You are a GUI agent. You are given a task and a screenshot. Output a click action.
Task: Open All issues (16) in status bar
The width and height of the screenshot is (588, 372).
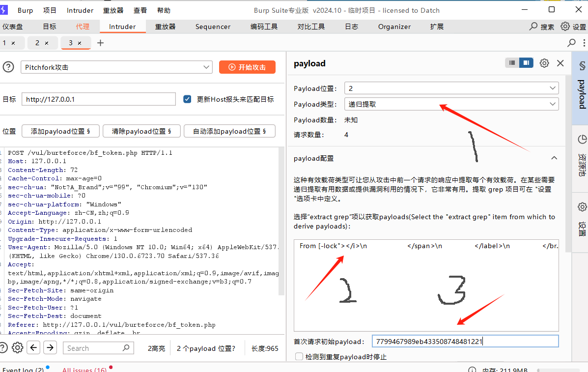[x=85, y=370]
